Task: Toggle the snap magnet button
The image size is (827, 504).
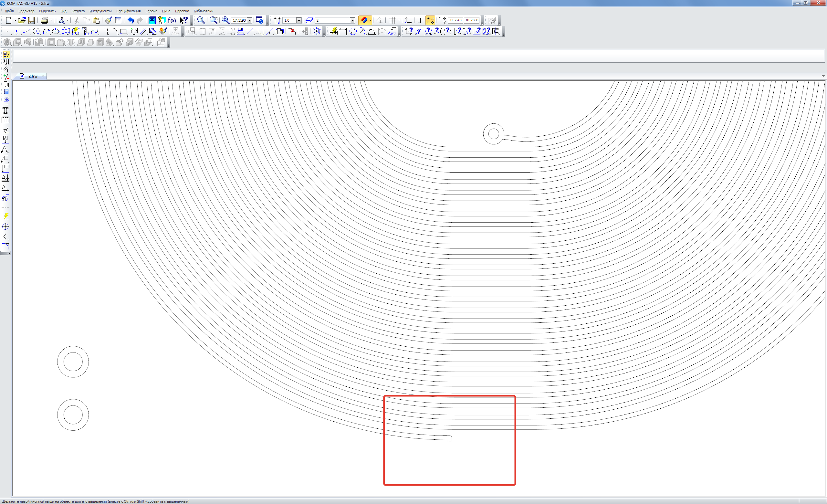Action: (363, 20)
